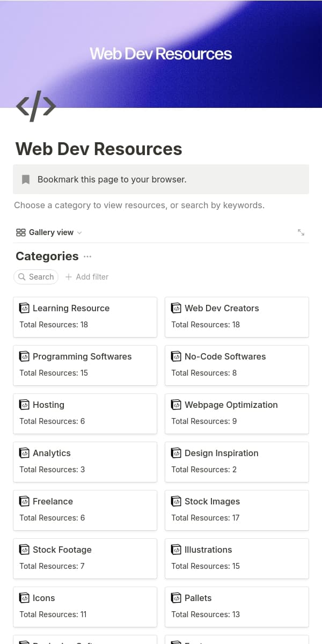Image resolution: width=322 pixels, height=644 pixels.
Task: Open the Design Inspiration category card
Action: click(x=237, y=462)
